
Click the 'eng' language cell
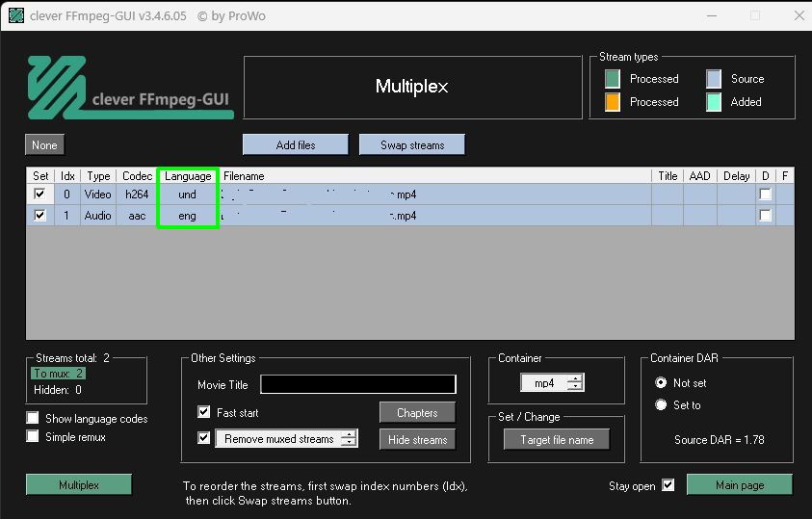pos(188,216)
